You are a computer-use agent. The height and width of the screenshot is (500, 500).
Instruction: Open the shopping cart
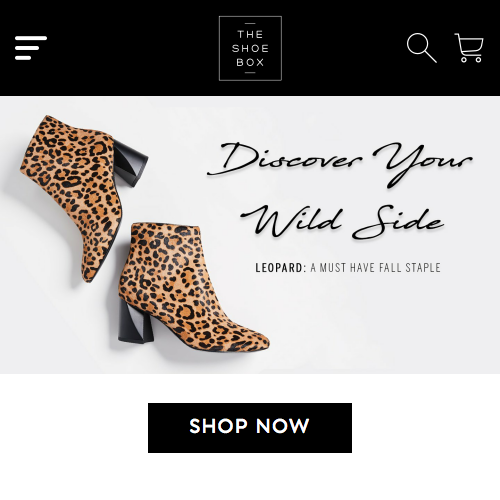469,48
